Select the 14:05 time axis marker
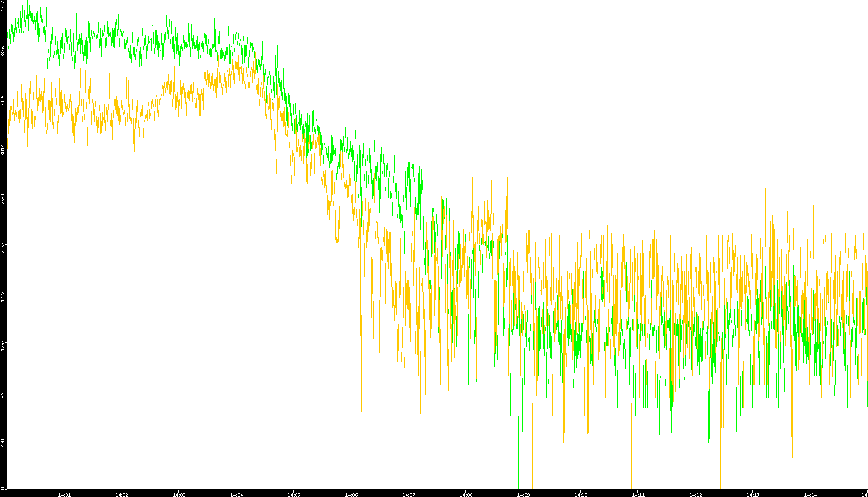 294,494
